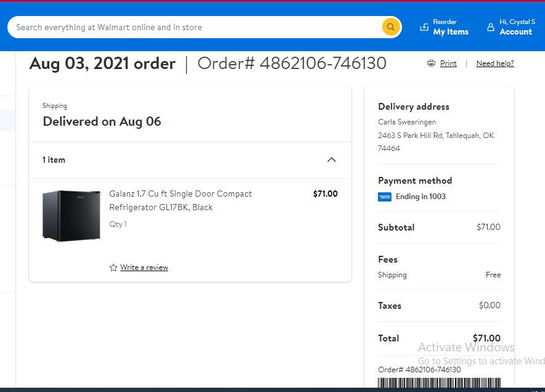Click the Qty 1 text

118,224
